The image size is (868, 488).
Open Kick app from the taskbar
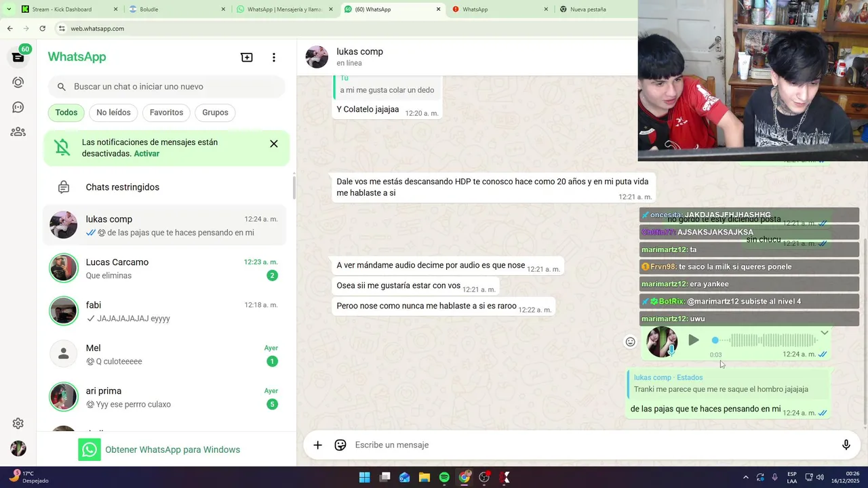coord(504,477)
